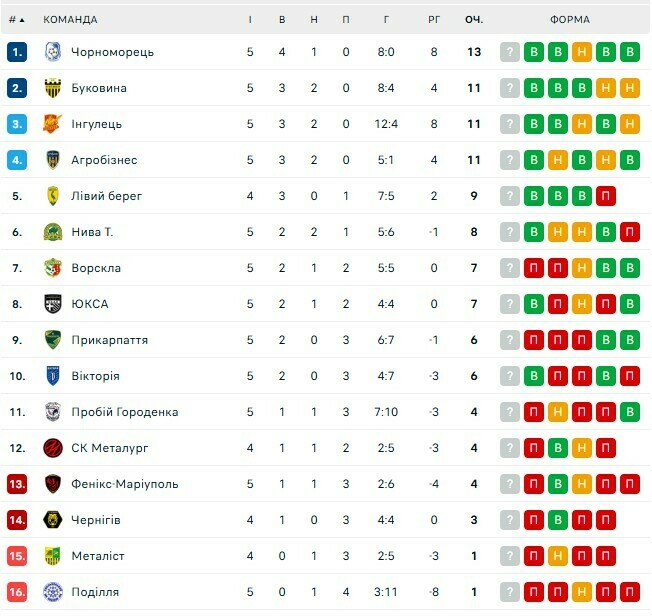Sort table by the # rank column arrow
The height and width of the screenshot is (616, 652).
[x=22, y=20]
